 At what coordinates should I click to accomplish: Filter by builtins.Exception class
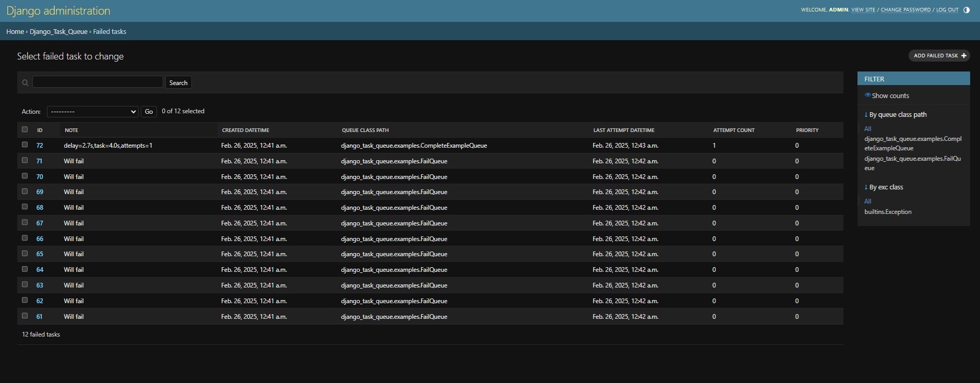pyautogui.click(x=888, y=212)
